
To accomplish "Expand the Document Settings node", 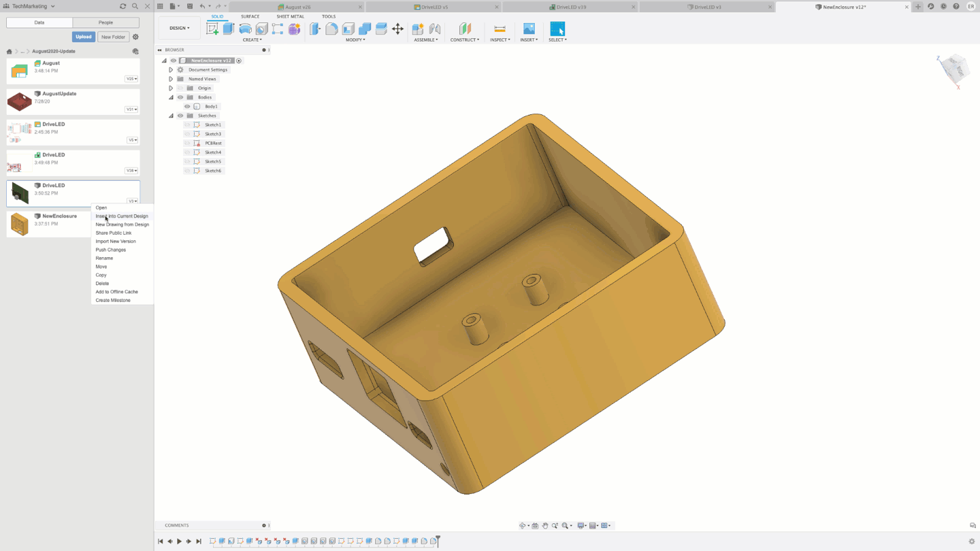I will pos(171,70).
